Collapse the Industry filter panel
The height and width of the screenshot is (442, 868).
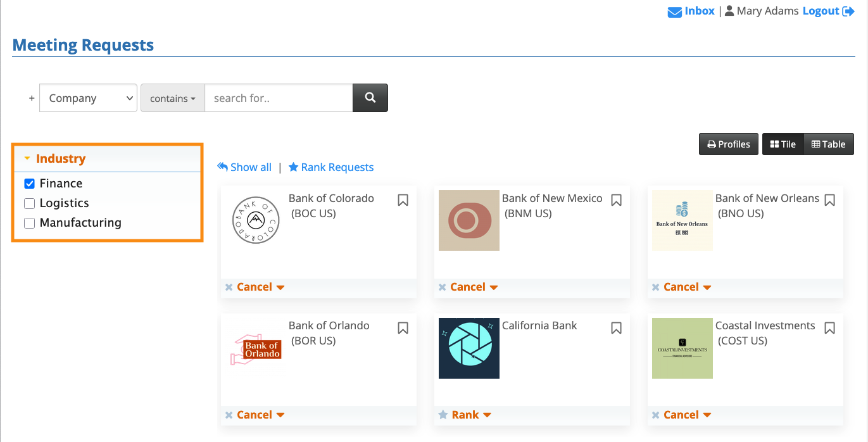[27, 159]
